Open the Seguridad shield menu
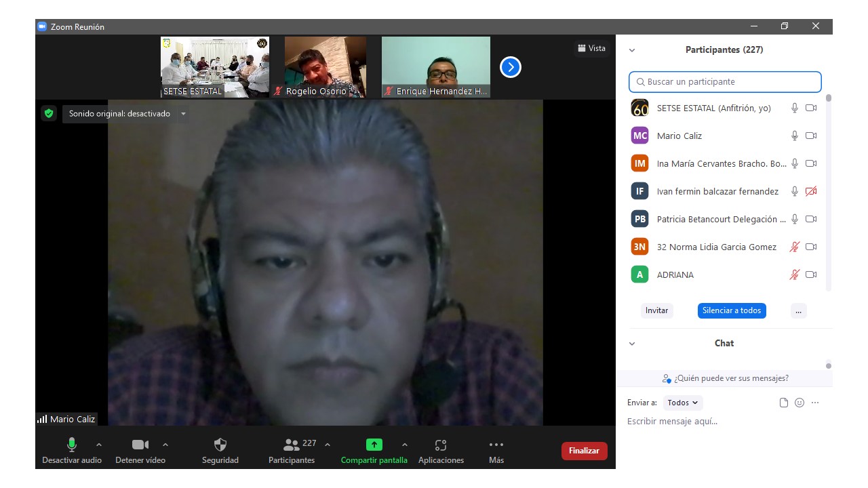868x488 pixels. tap(220, 445)
